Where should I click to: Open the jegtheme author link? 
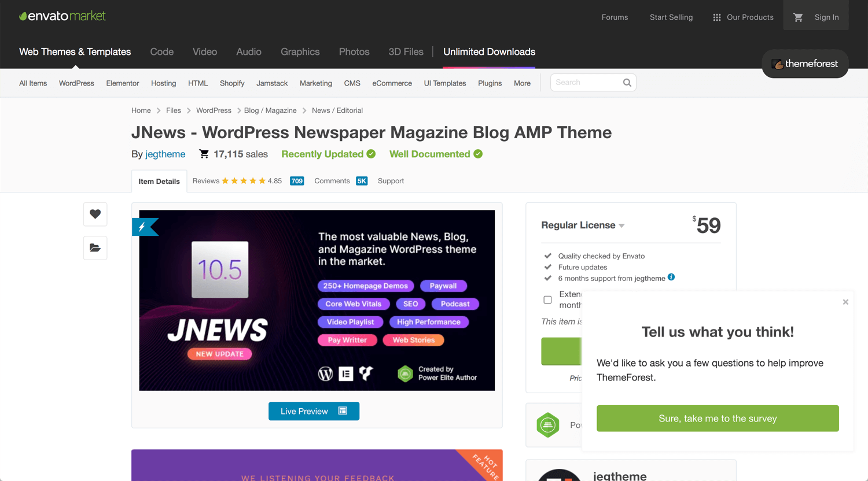[165, 154]
